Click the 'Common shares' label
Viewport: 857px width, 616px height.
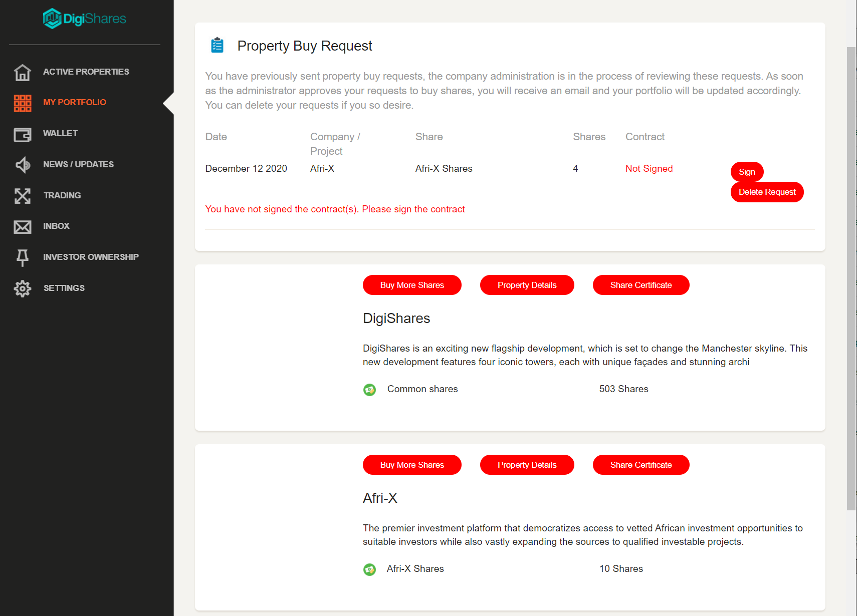click(422, 389)
